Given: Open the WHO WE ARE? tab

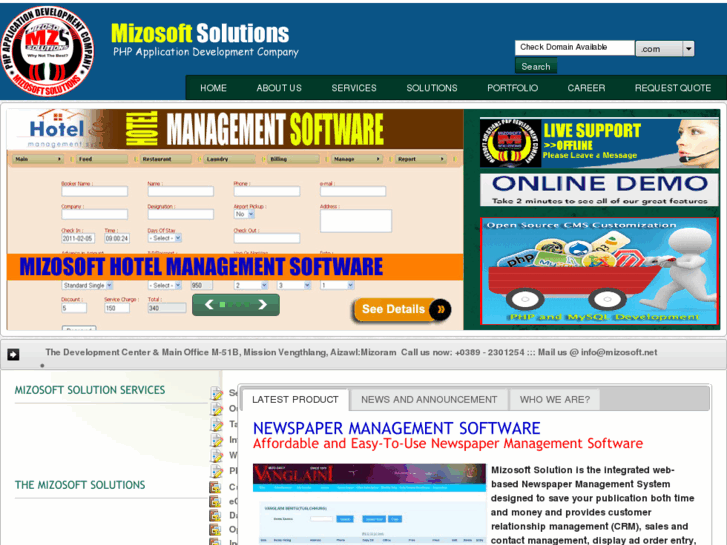Looking at the screenshot, I should 555,400.
